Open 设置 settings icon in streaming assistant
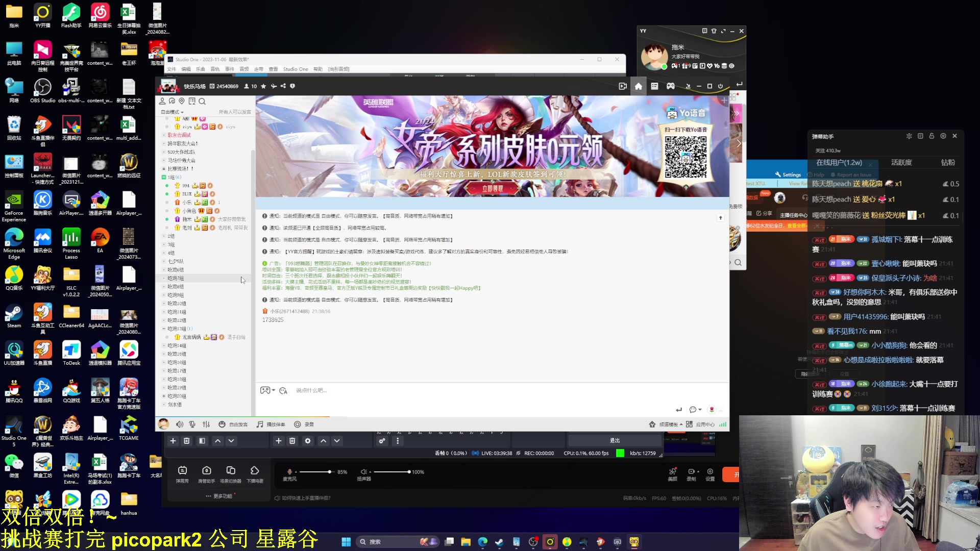The image size is (980, 551). click(x=710, y=474)
